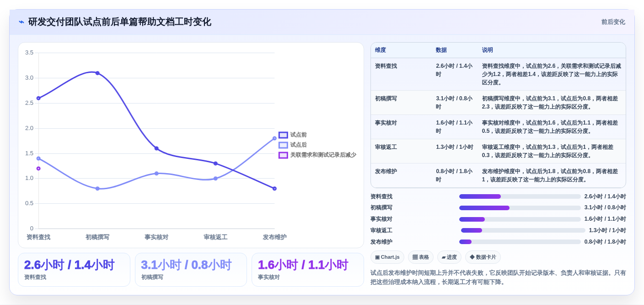
Task: Click the 试点后 legend label
Action: [299, 145]
